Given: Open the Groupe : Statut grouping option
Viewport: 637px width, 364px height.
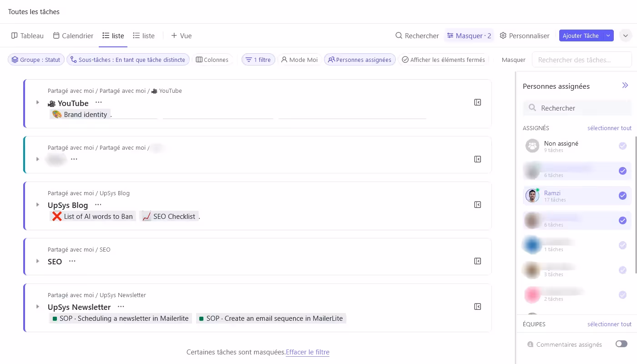Looking at the screenshot, I should point(35,59).
